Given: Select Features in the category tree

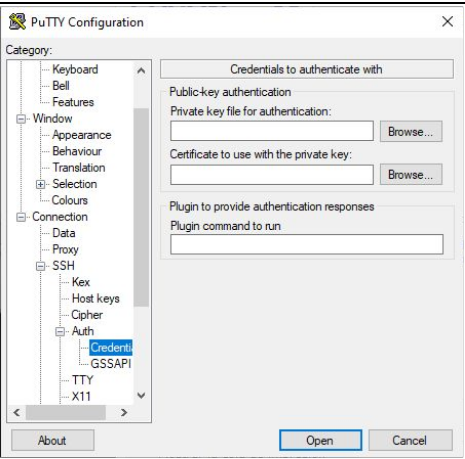Looking at the screenshot, I should click(73, 102).
